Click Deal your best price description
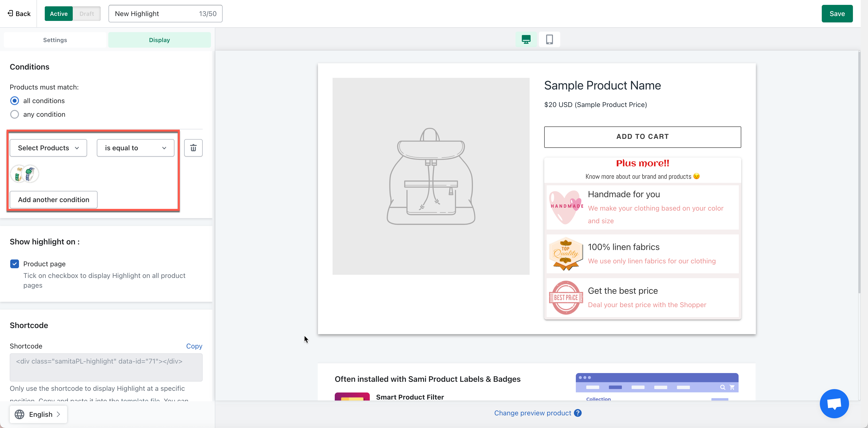 (647, 305)
